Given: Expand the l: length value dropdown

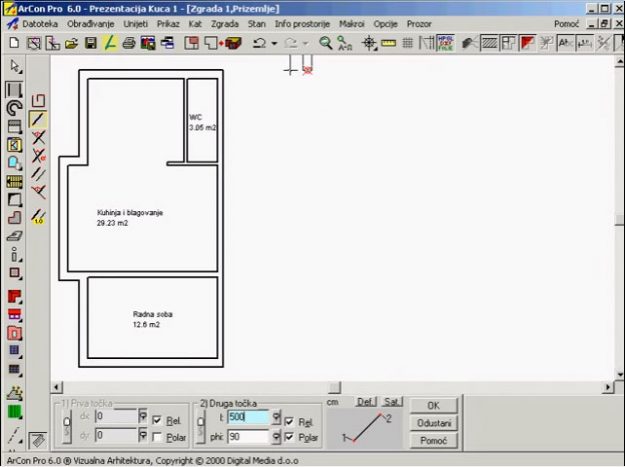Looking at the screenshot, I should click(278, 418).
